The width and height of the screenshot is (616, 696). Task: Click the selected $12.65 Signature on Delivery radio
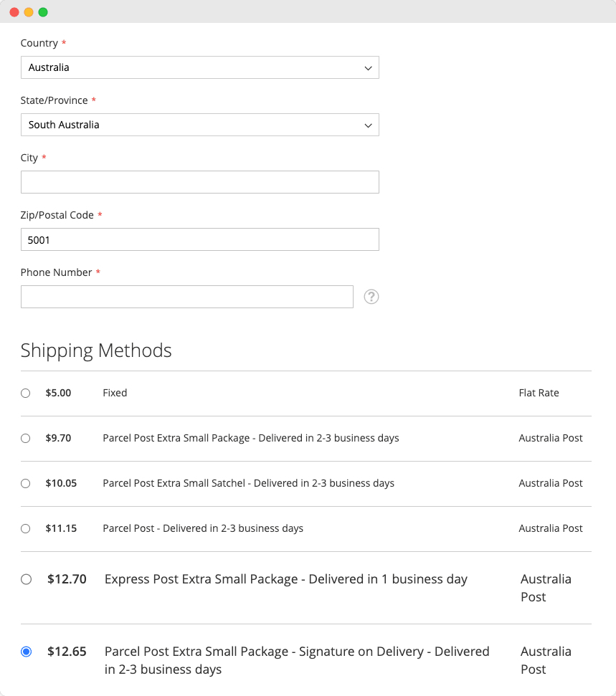pos(27,652)
